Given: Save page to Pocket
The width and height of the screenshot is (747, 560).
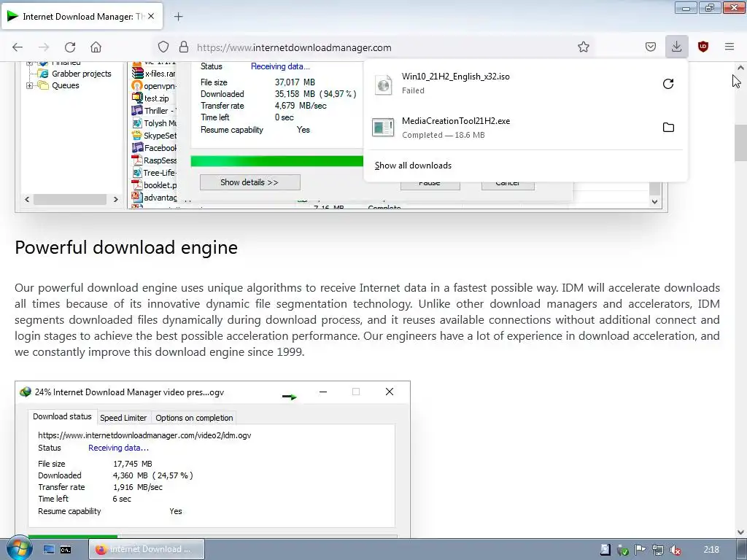Looking at the screenshot, I should pos(650,47).
